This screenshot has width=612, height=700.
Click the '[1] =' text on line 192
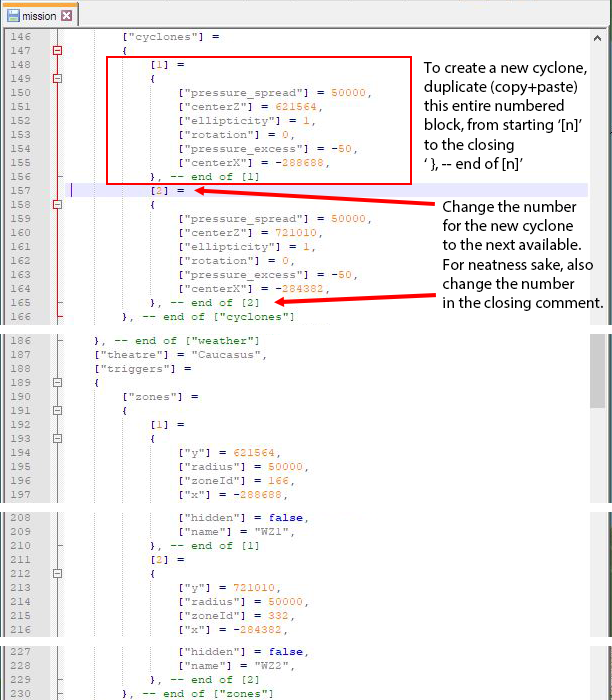click(167, 425)
